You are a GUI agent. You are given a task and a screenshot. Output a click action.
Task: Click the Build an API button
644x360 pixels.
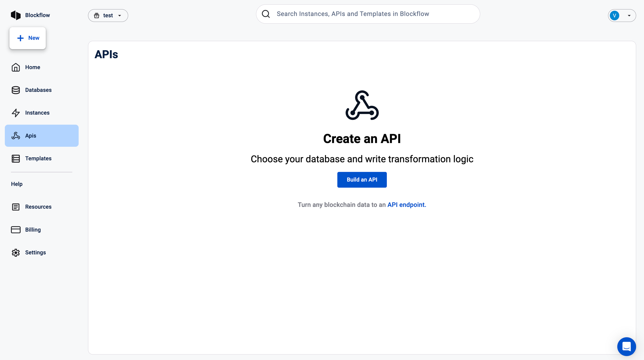[362, 180]
